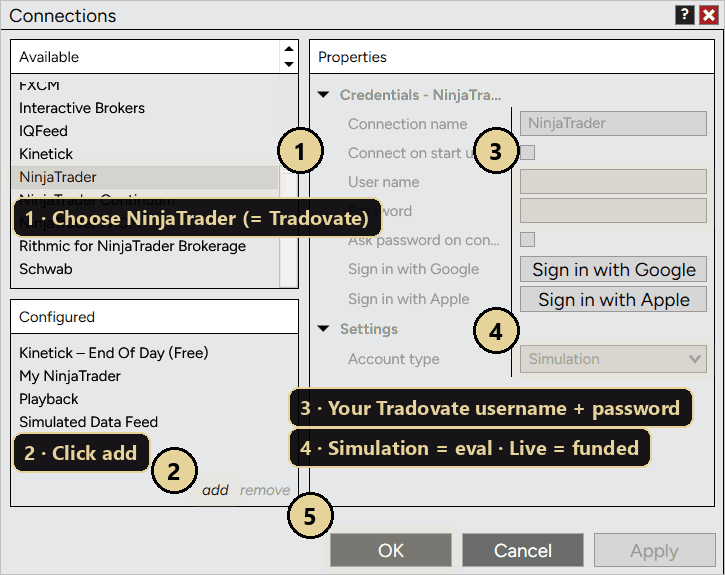Click the Password input field
Viewport: 725px width, 575px height.
tap(613, 211)
